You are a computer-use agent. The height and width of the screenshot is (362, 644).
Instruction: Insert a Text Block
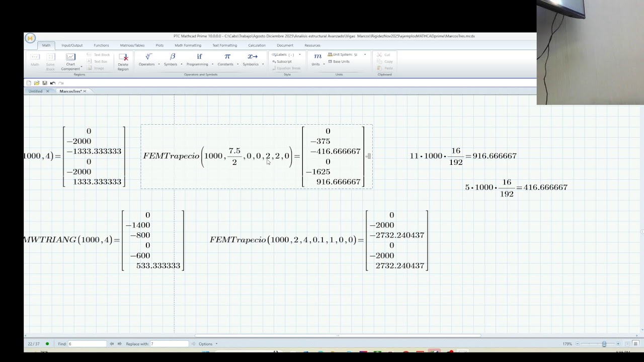(x=98, y=55)
